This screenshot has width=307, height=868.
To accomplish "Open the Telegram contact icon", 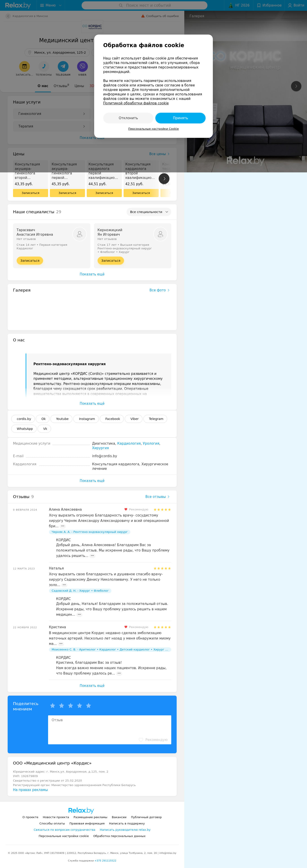I will click(x=63, y=66).
